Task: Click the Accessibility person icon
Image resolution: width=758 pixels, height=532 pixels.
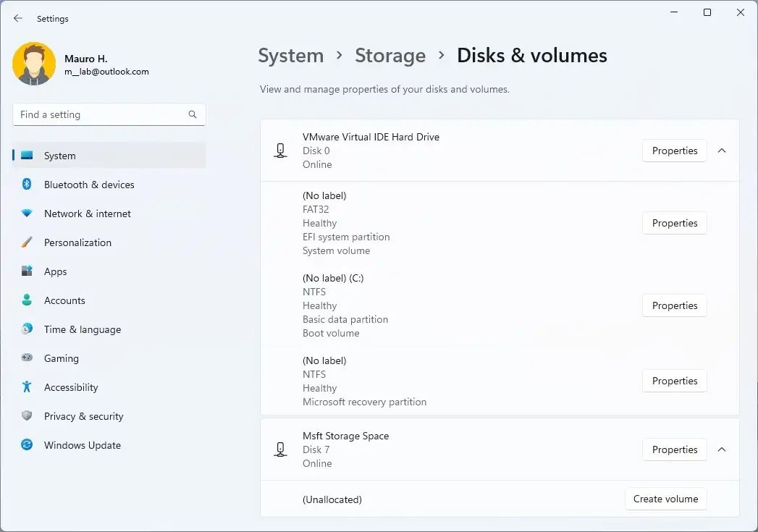Action: click(27, 387)
